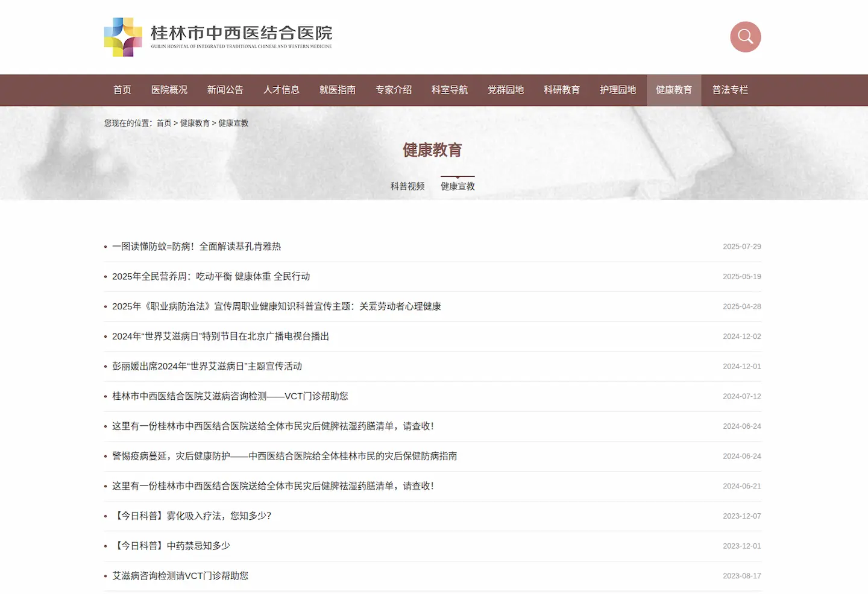
Task: Navigate to 科室导航
Action: (x=450, y=90)
